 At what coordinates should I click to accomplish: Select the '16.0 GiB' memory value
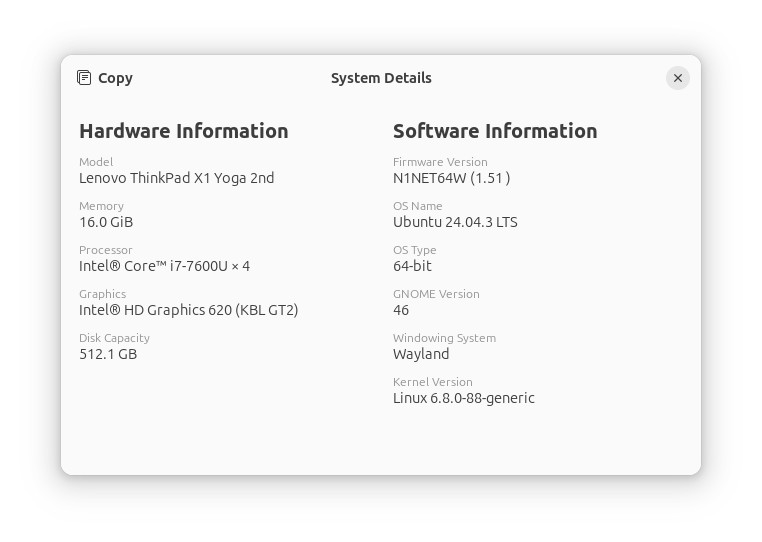point(106,222)
